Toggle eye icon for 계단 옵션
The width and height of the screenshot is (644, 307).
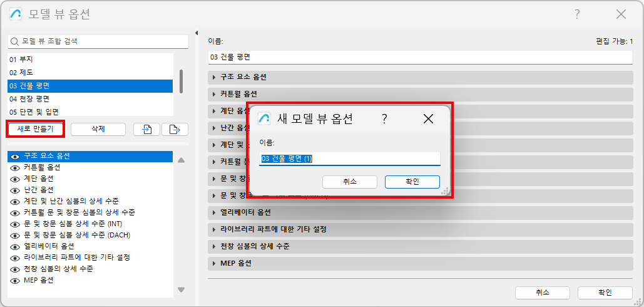coord(15,179)
